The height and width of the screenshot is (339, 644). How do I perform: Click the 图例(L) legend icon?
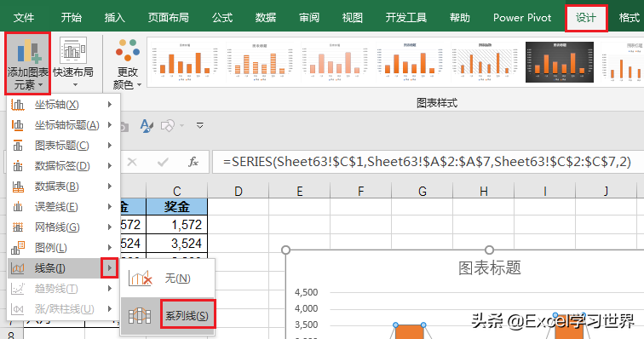18,248
